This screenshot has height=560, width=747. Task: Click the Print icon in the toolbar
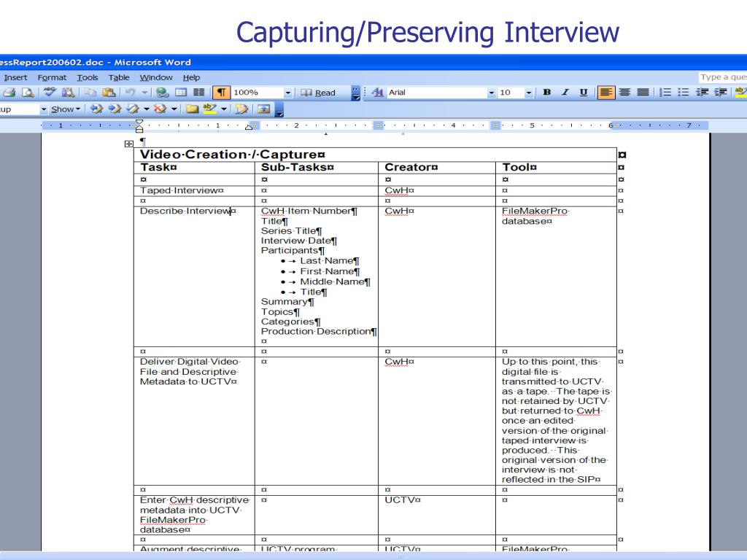pos(9,93)
